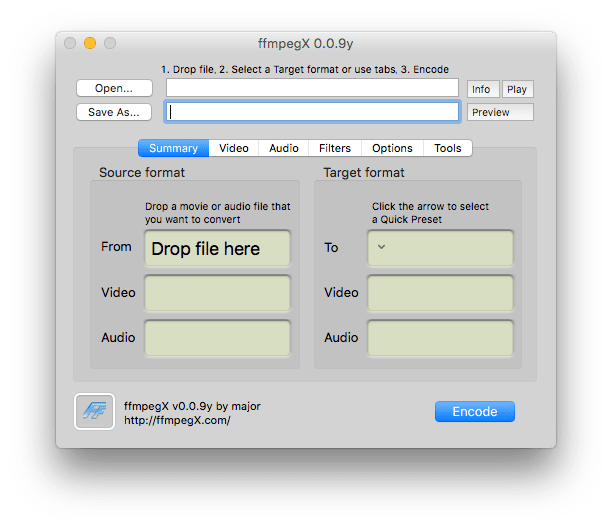The height and width of the screenshot is (528, 612).
Task: Expand the Quick Preset arrow in To field
Action: [381, 247]
